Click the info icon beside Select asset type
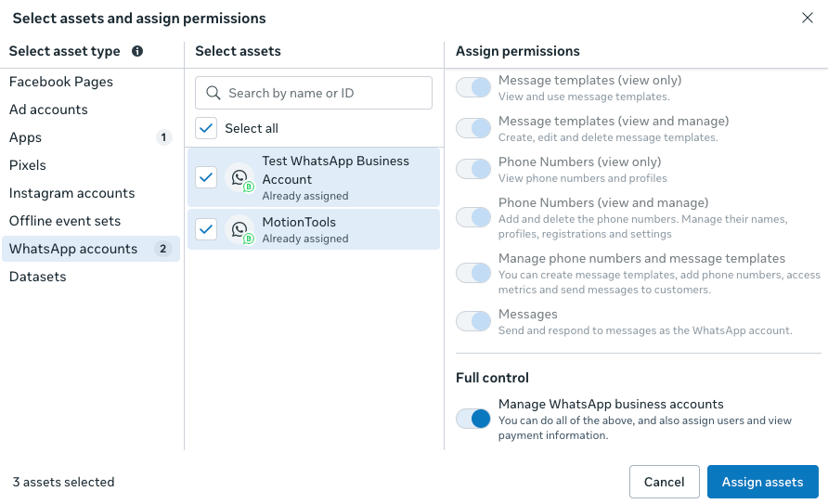Viewport: 828px width, 504px height. 137,51
